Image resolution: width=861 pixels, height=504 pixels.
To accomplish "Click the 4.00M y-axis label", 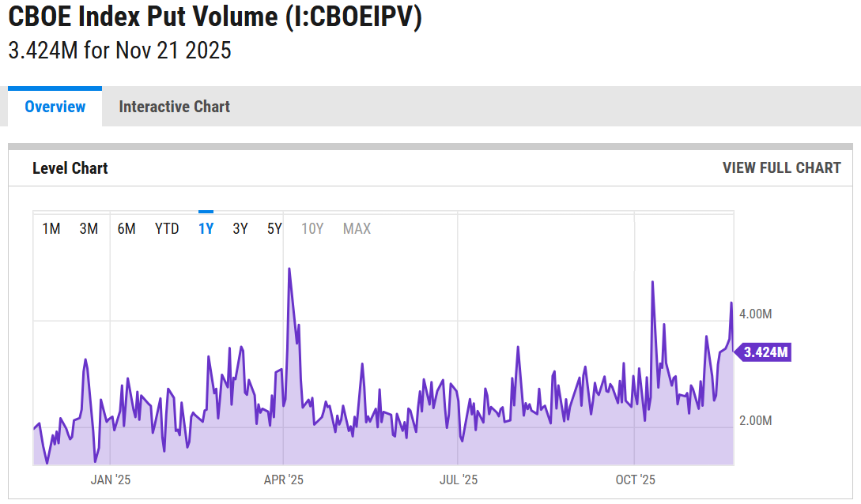I will (755, 314).
